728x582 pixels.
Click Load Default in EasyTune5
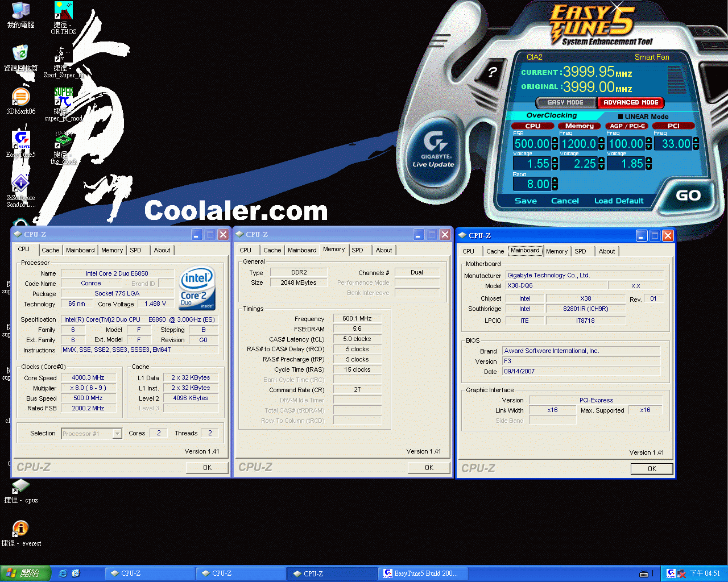(619, 201)
